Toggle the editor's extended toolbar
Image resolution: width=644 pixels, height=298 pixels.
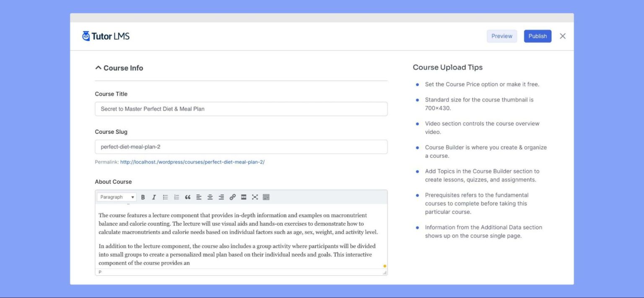pos(266,197)
